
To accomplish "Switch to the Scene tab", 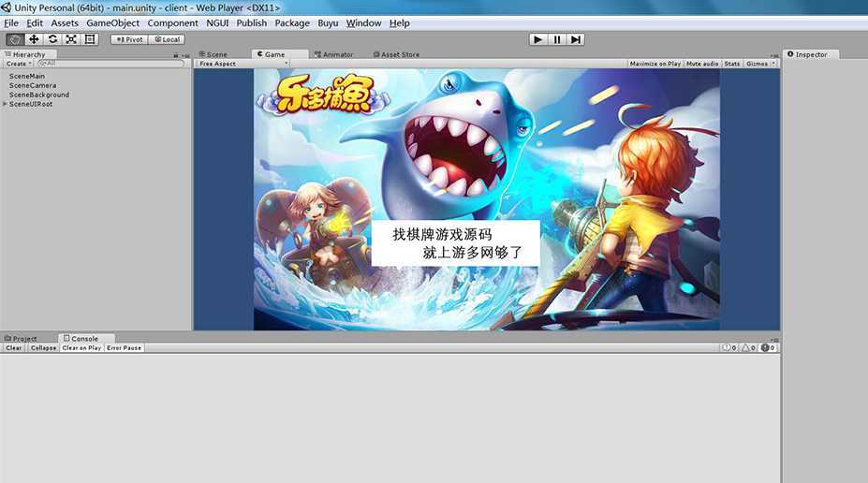I will [x=216, y=54].
